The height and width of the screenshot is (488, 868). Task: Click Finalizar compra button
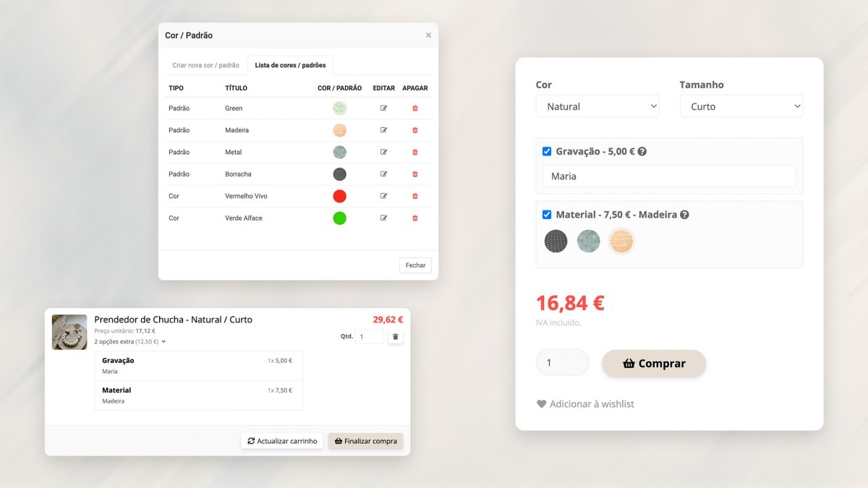point(365,441)
